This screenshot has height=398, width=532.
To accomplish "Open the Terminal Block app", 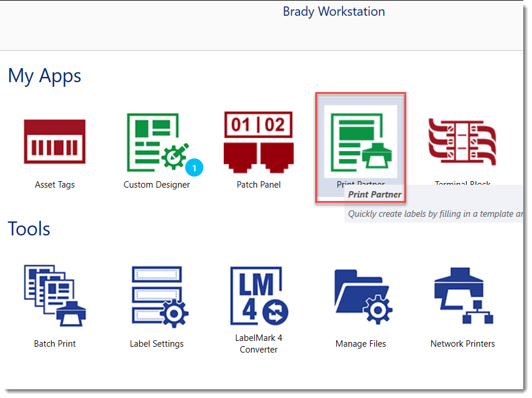I will click(x=462, y=142).
